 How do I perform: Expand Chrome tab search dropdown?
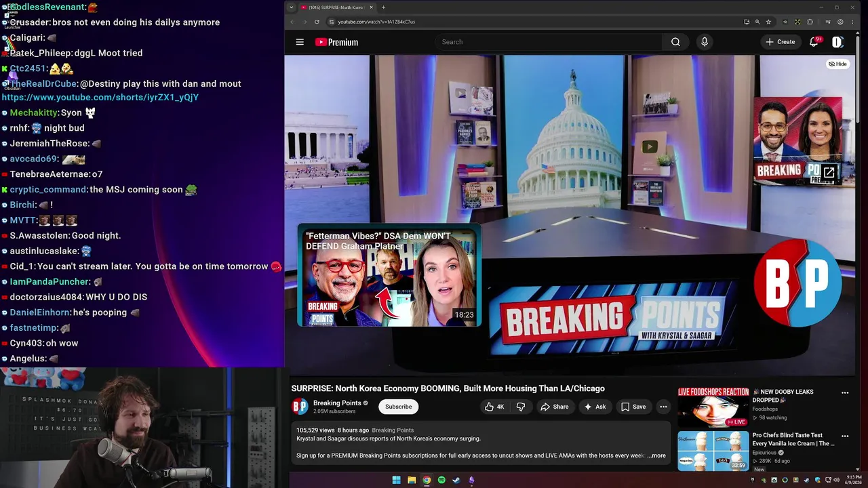(x=291, y=7)
